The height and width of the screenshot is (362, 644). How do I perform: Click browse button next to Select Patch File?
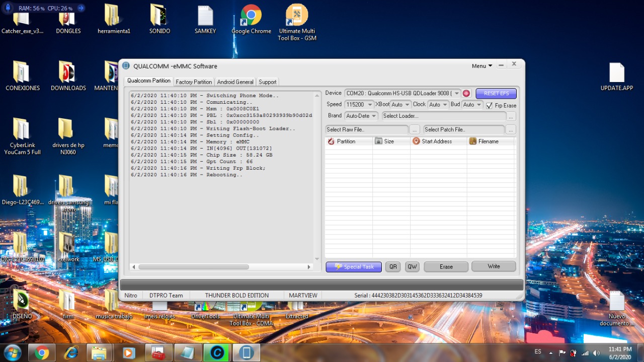(511, 130)
